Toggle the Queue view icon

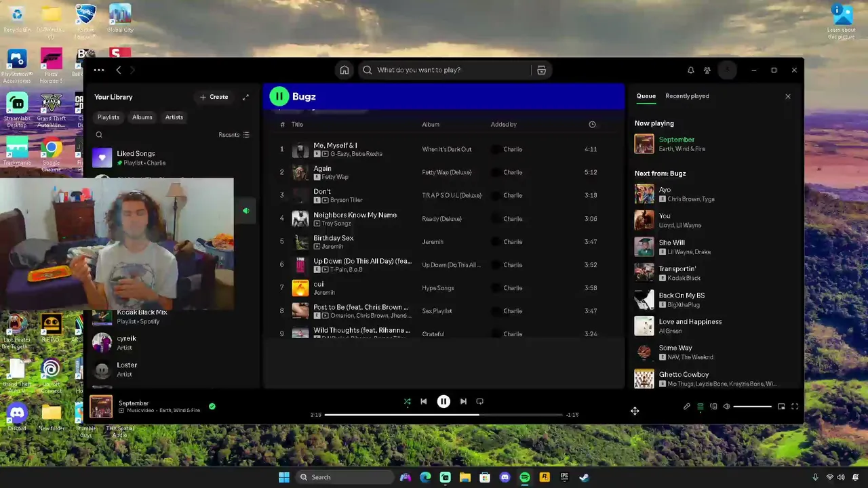pos(701,407)
